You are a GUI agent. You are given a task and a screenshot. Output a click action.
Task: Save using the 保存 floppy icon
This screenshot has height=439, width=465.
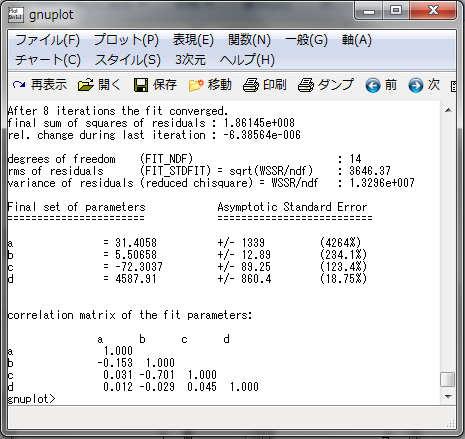click(141, 85)
